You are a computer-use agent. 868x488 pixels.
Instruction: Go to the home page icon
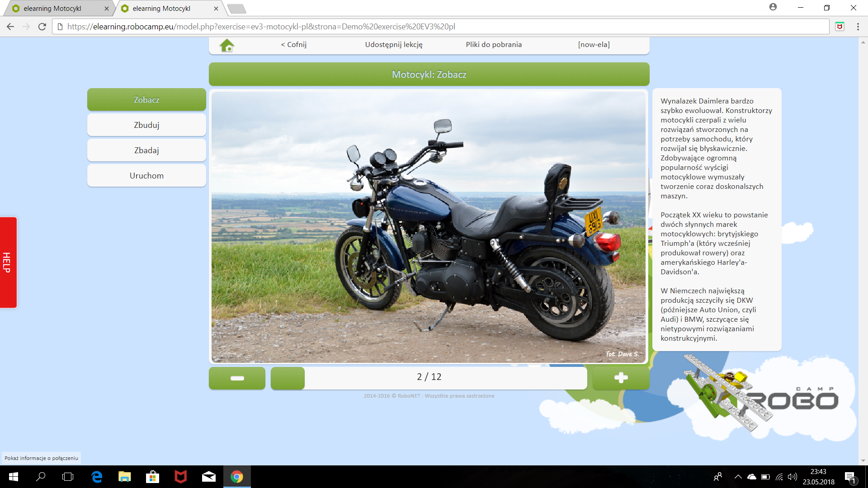click(x=227, y=45)
